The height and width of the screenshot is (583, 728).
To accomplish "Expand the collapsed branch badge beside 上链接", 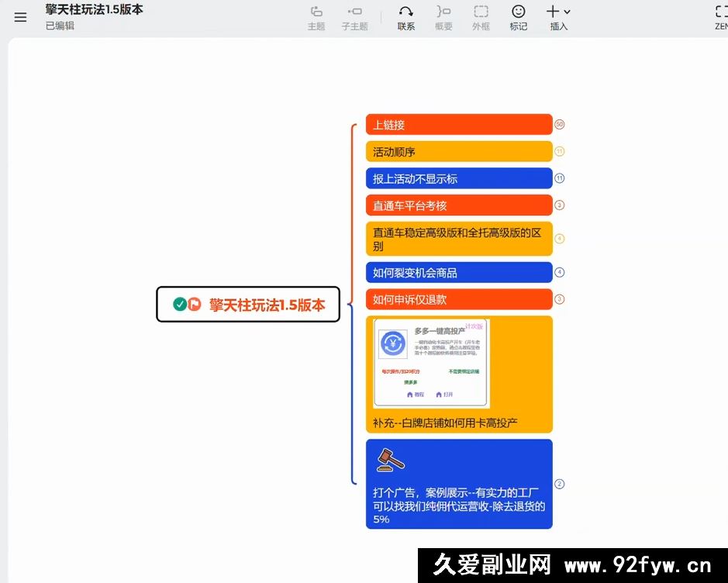I will pyautogui.click(x=560, y=124).
